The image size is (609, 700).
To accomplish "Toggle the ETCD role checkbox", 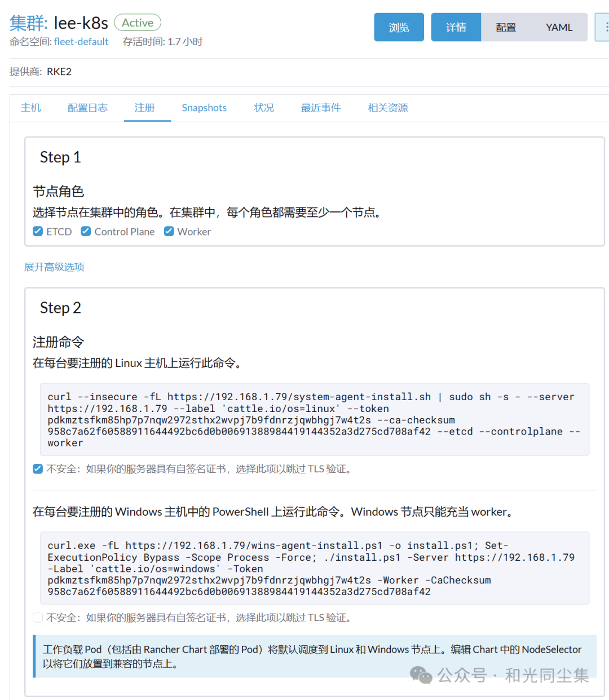I will [x=38, y=231].
